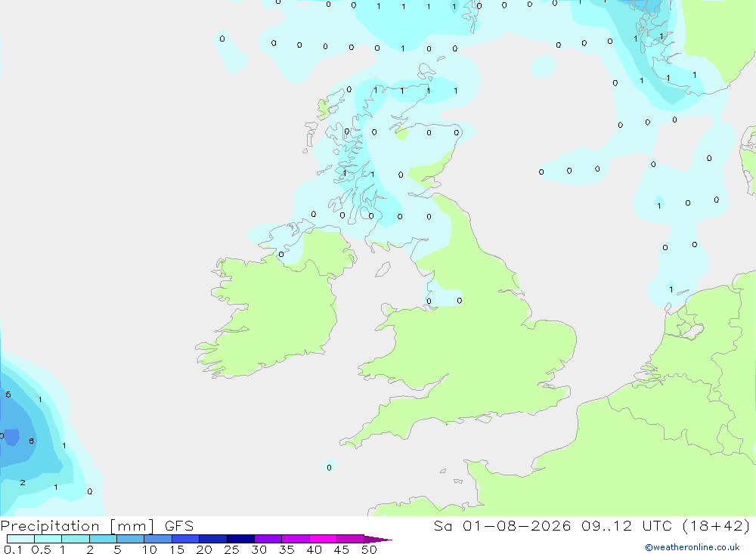This screenshot has height=554, width=756.
Task: Click legend scale label '15'
Action: [177, 549]
